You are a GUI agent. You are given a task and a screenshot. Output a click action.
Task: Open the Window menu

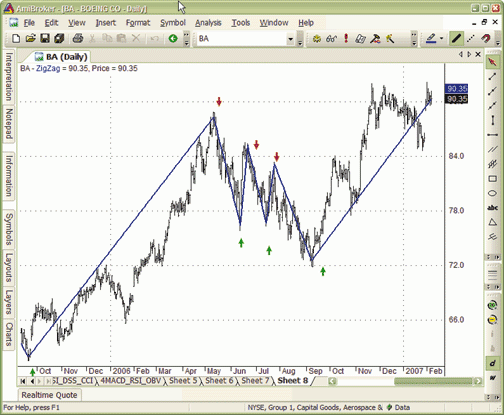(x=274, y=23)
